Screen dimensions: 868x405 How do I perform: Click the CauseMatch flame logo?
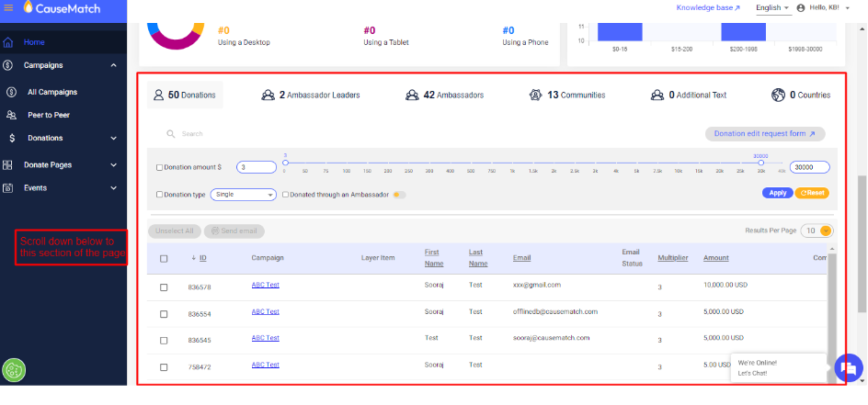(28, 7)
